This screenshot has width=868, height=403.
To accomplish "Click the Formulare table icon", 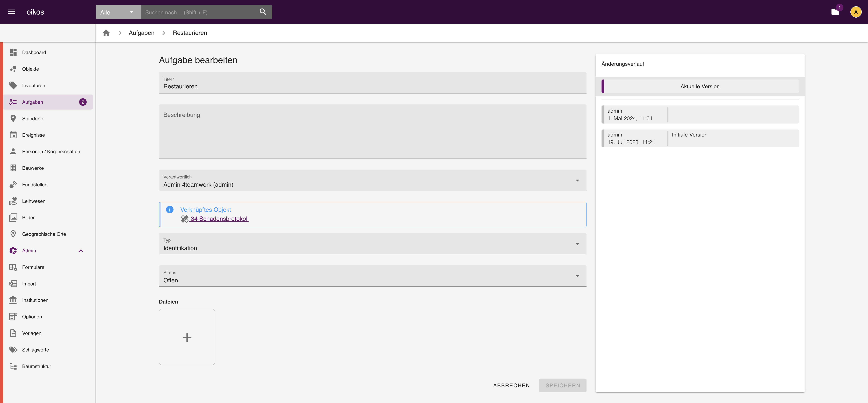I will coord(13,267).
